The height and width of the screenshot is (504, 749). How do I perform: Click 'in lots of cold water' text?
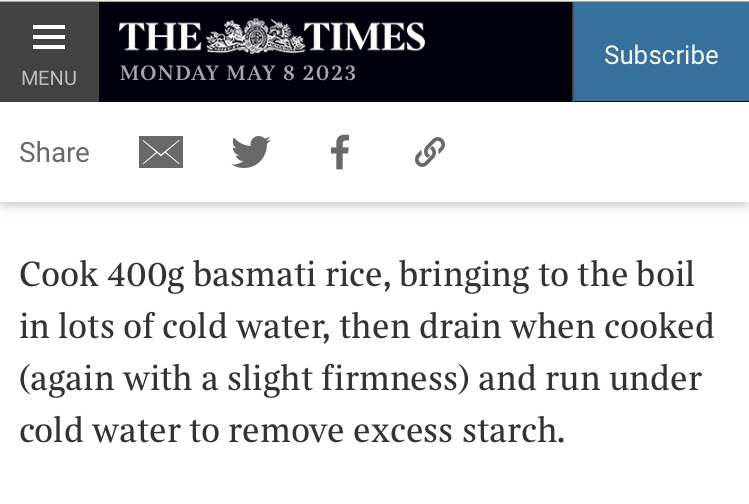click(174, 327)
